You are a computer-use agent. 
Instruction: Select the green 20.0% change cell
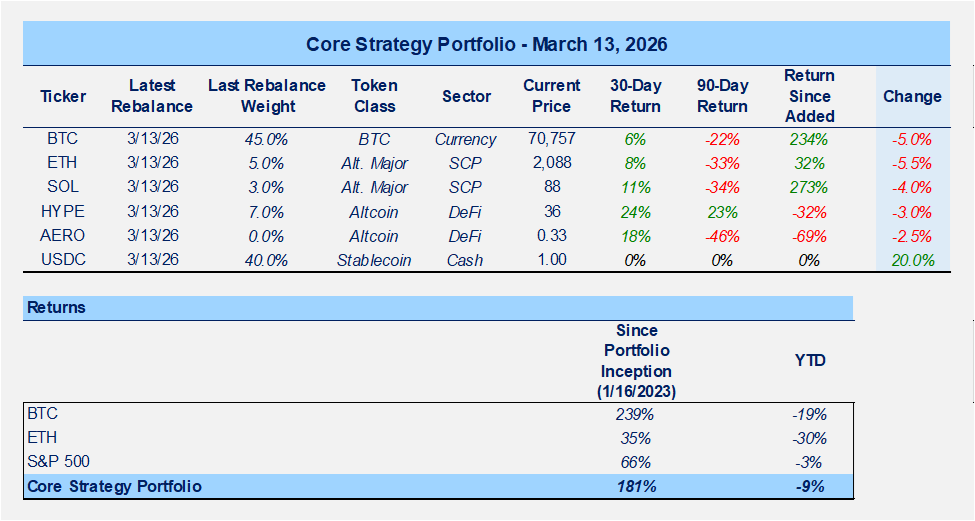pos(911,260)
